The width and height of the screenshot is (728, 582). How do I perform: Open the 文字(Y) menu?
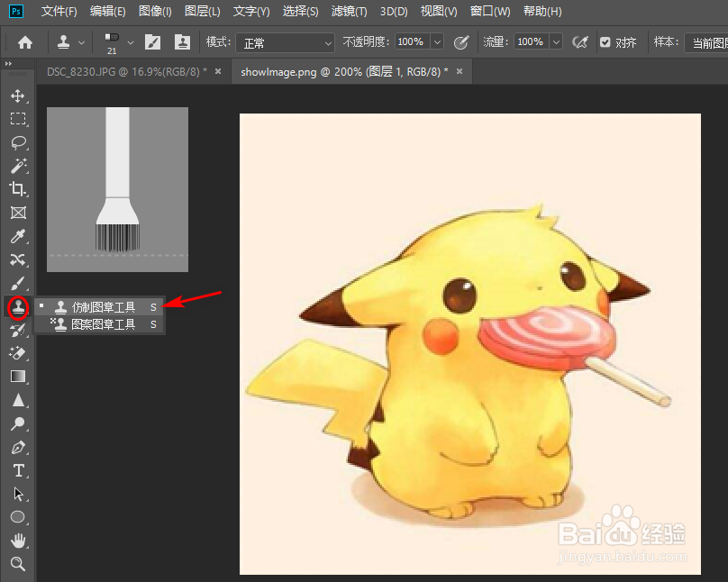(x=251, y=11)
